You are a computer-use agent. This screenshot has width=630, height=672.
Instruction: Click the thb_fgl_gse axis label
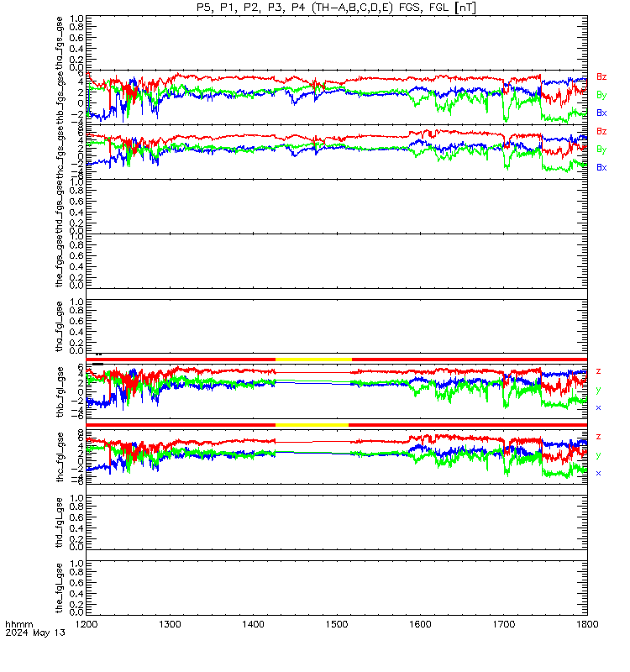(60, 391)
